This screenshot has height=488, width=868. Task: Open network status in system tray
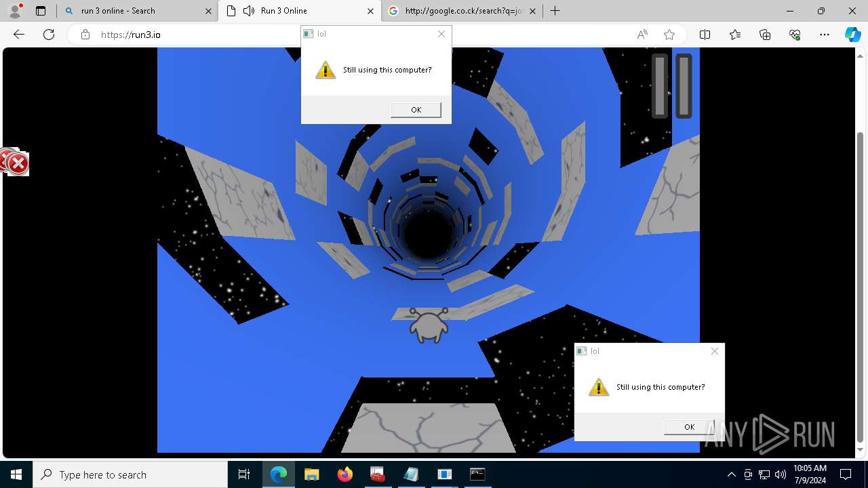764,474
